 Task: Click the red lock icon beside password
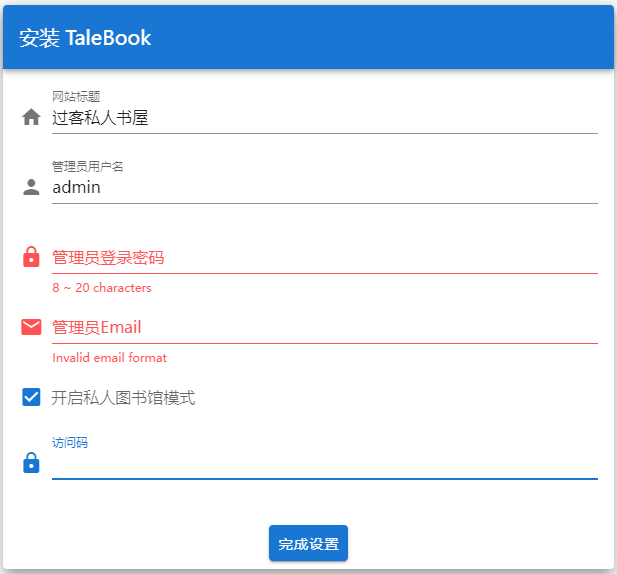31,257
